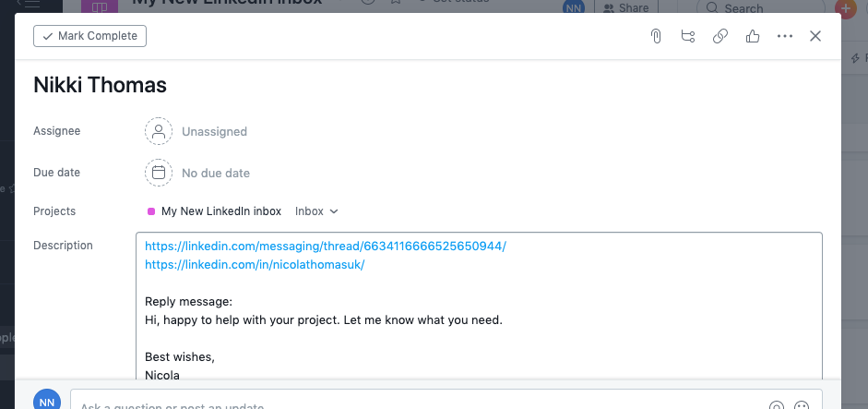Click the Nicola signature line
Image resolution: width=868 pixels, height=409 pixels.
[x=162, y=375]
